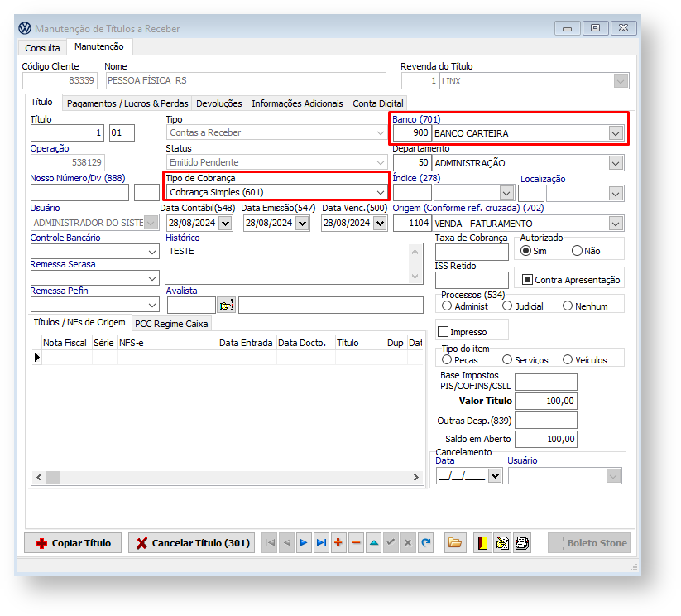Select Administ process radio button
Image resolution: width=681 pixels, height=616 pixels.
point(447,306)
